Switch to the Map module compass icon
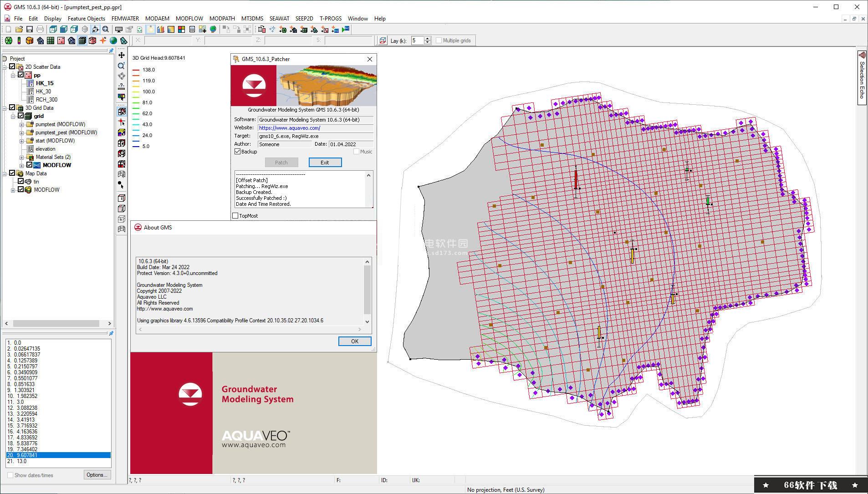Viewport: 868px width, 494px height. 103,41
